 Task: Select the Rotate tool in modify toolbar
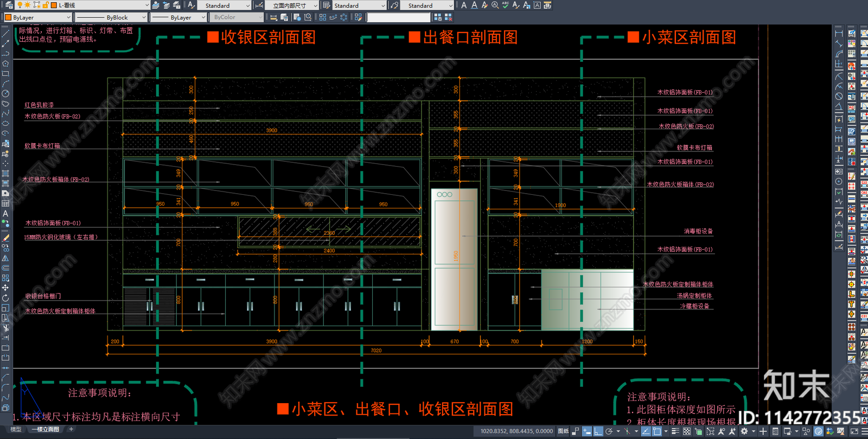coord(5,298)
